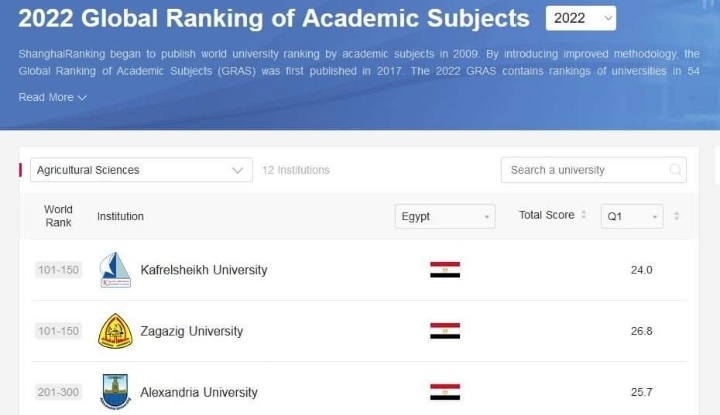
Task: Open Alexandria University link
Action: 199,392
